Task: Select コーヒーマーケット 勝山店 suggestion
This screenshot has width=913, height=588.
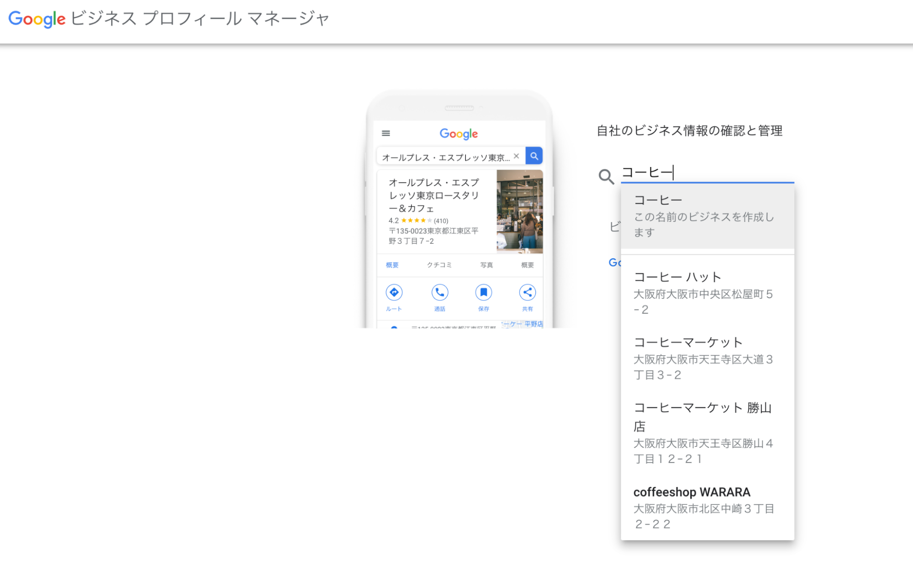Action: 707,432
